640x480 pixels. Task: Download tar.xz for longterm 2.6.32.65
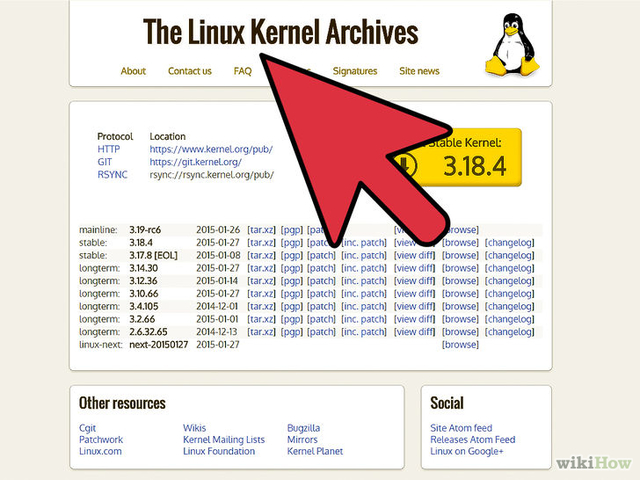(261, 332)
